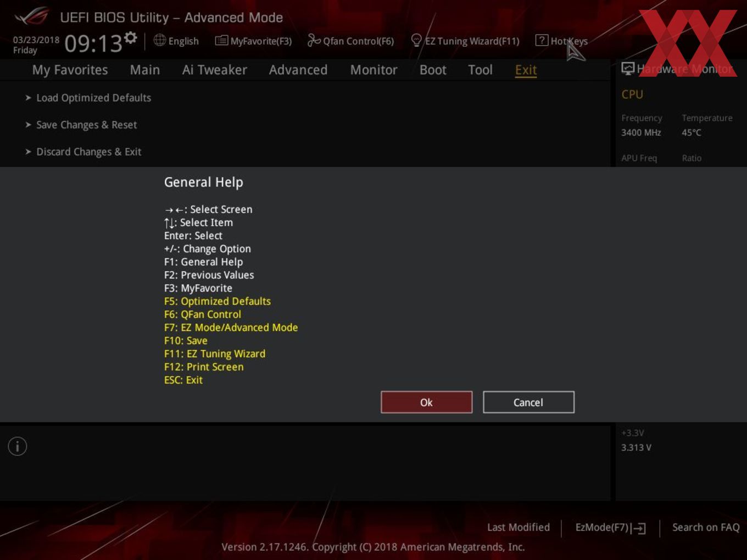
Task: Click the Qfan Control fan icon
Action: coord(314,40)
